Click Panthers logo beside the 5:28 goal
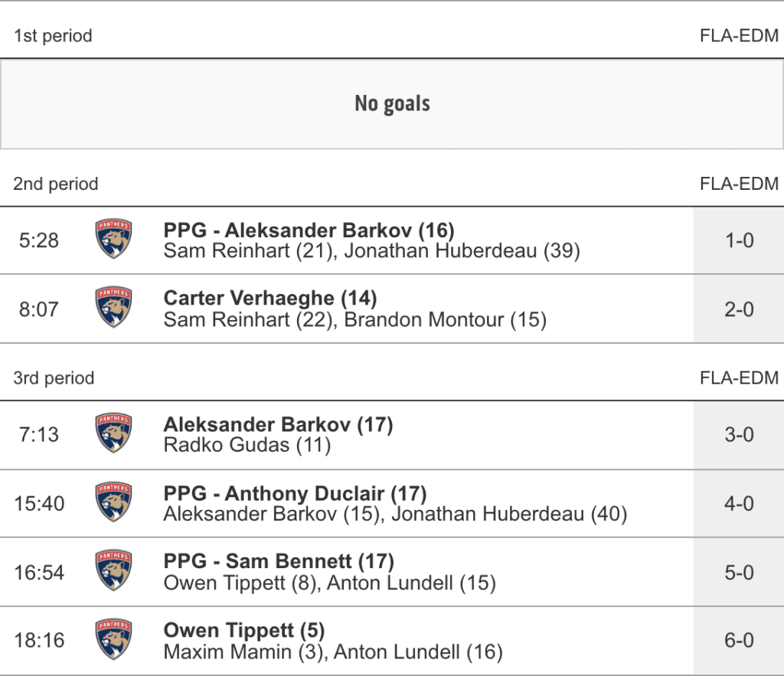Viewport: 784px width, 676px height. [x=113, y=240]
